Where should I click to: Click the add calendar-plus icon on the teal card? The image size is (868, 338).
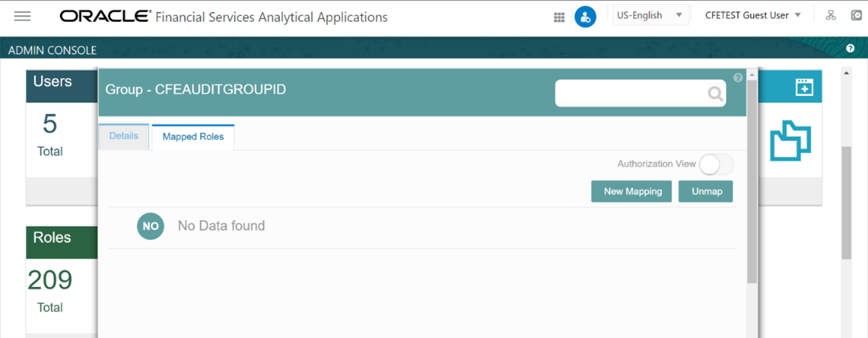tap(803, 87)
